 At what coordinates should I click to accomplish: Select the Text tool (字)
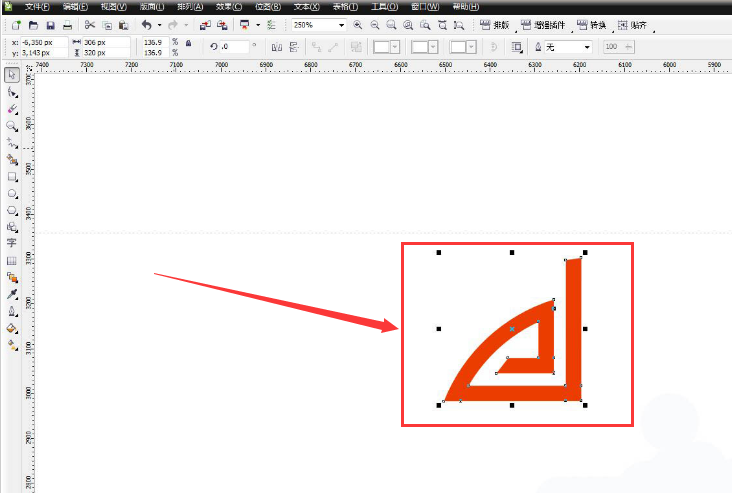[x=12, y=243]
